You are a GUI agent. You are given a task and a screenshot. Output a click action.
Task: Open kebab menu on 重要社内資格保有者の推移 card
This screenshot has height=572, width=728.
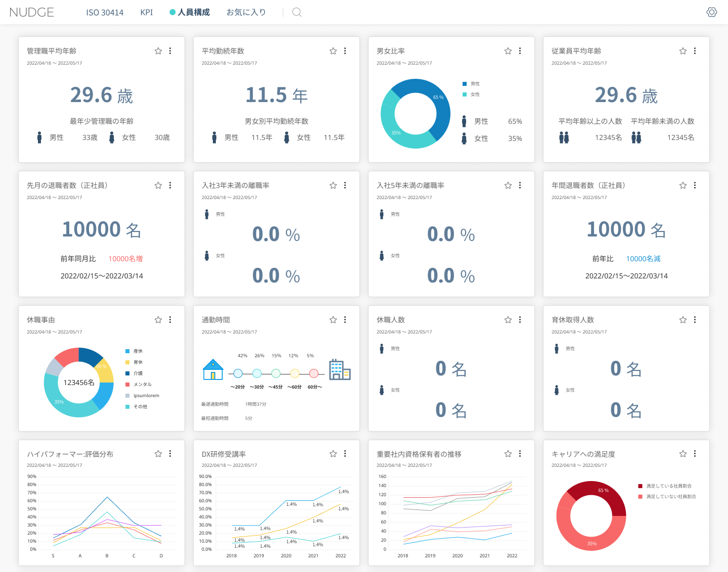point(520,454)
